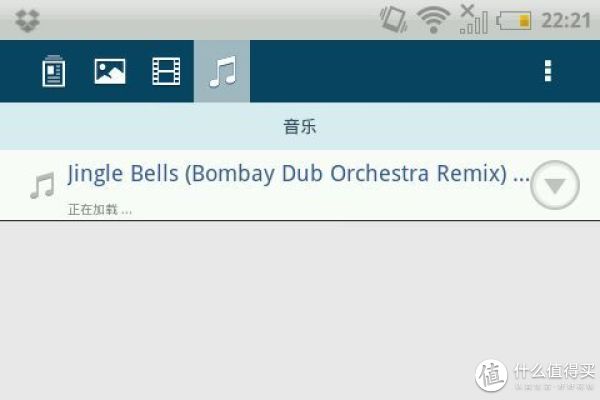Expand the Jingle Bells dropdown arrow
This screenshot has width=600, height=400.
pos(555,185)
